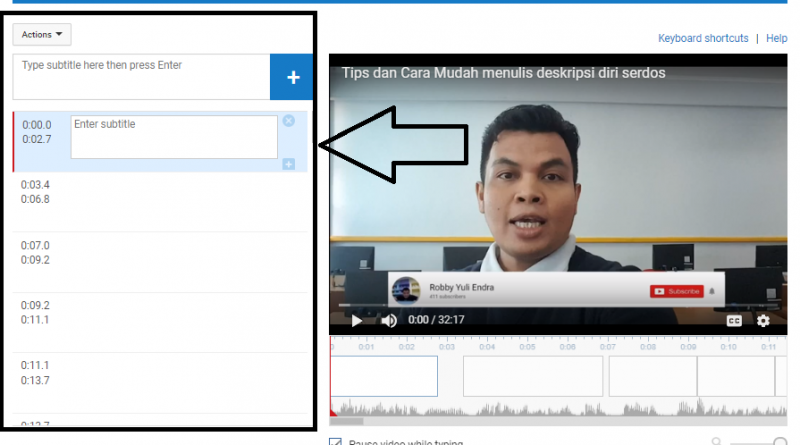
Task: Open the Actions dropdown menu
Action: [x=42, y=35]
